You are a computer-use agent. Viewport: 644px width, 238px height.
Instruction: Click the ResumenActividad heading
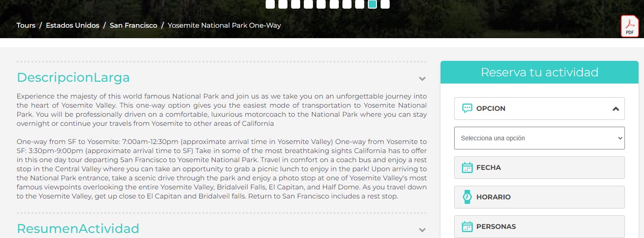point(78,228)
